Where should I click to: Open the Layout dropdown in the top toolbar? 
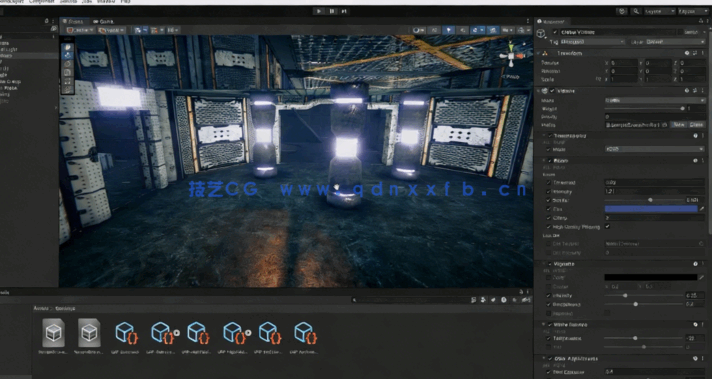coord(692,11)
